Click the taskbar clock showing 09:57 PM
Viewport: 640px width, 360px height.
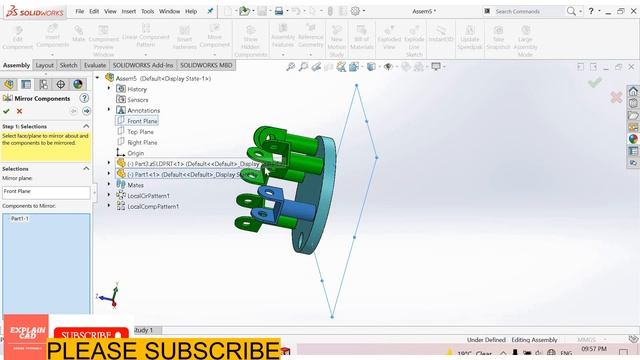(x=594, y=349)
